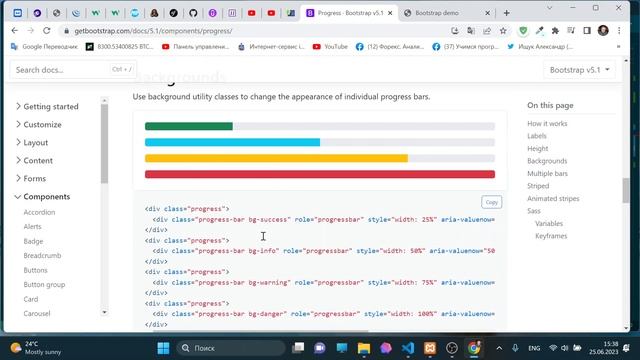The image size is (640, 360).
Task: Jump to Striped section
Action: pos(538,186)
